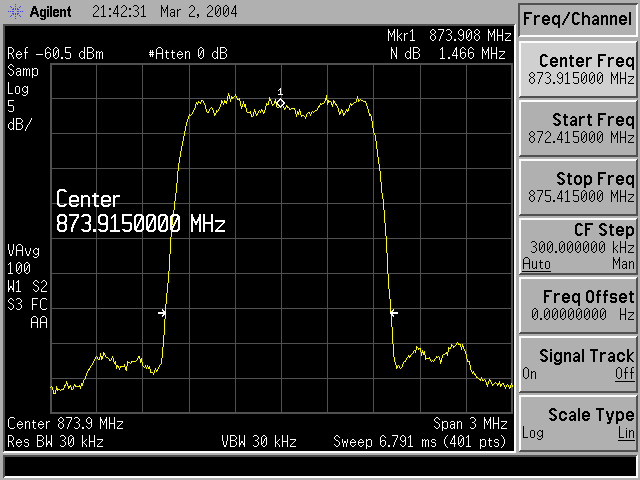Select the Center Freq softkey
Image resolution: width=640 pixels, height=480 pixels.
tap(578, 70)
